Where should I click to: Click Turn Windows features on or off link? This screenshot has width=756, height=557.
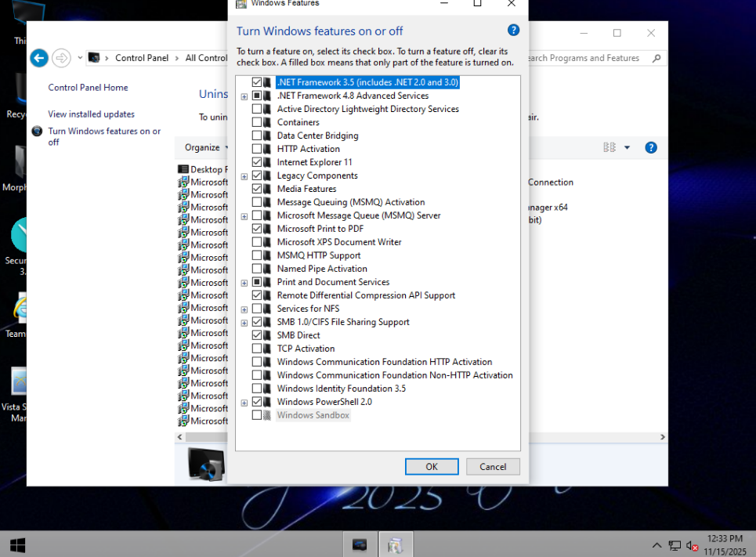104,136
